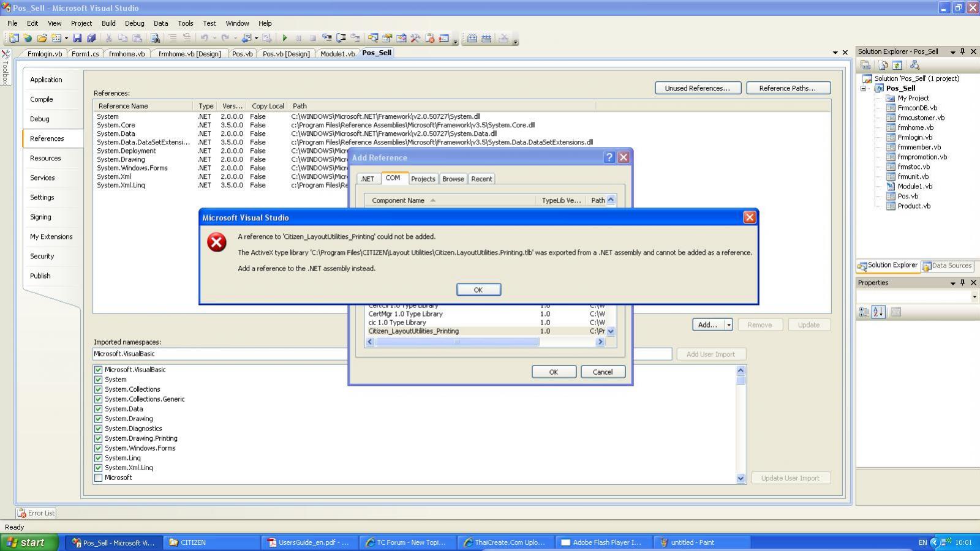Click the Save All toolbar icon

91,38
